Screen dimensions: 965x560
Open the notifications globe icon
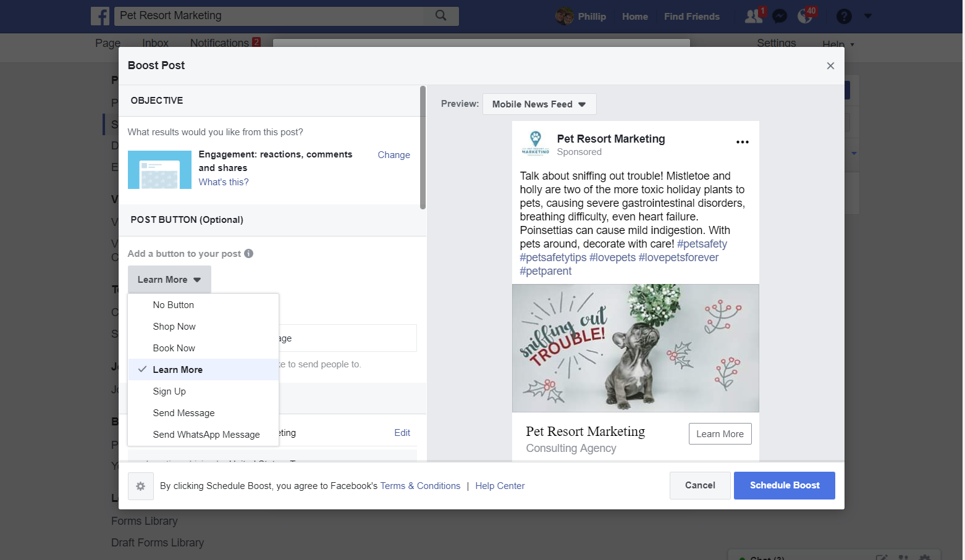(805, 16)
